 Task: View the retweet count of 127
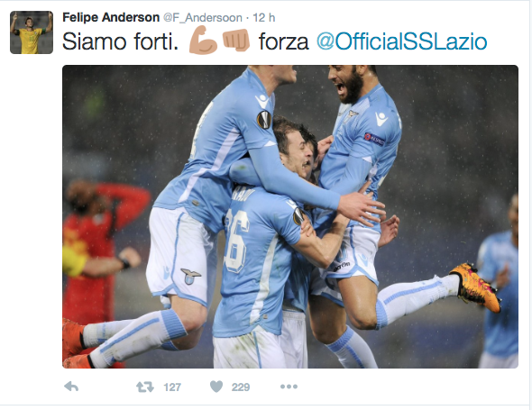point(172,387)
